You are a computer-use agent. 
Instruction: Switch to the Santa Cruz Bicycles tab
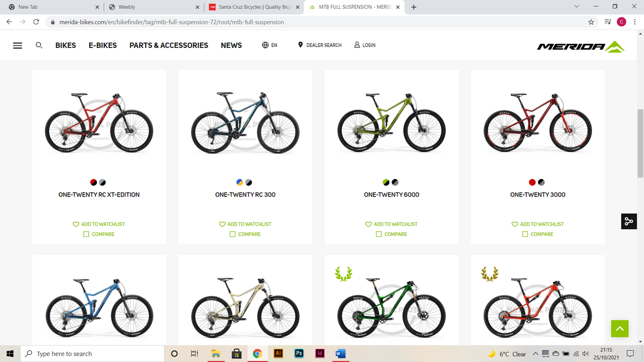[254, 7]
